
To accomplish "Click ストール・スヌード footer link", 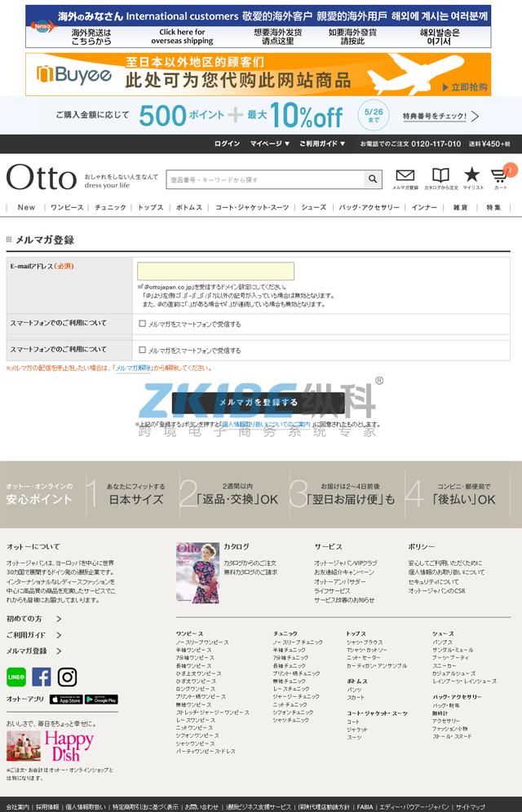I will pyautogui.click(x=452, y=736).
